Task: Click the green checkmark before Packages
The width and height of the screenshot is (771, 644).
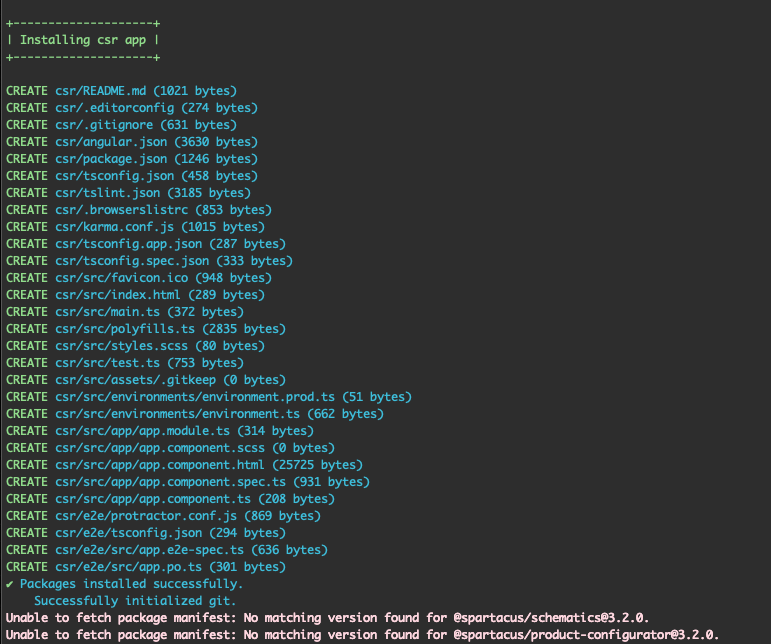Action: (10, 585)
